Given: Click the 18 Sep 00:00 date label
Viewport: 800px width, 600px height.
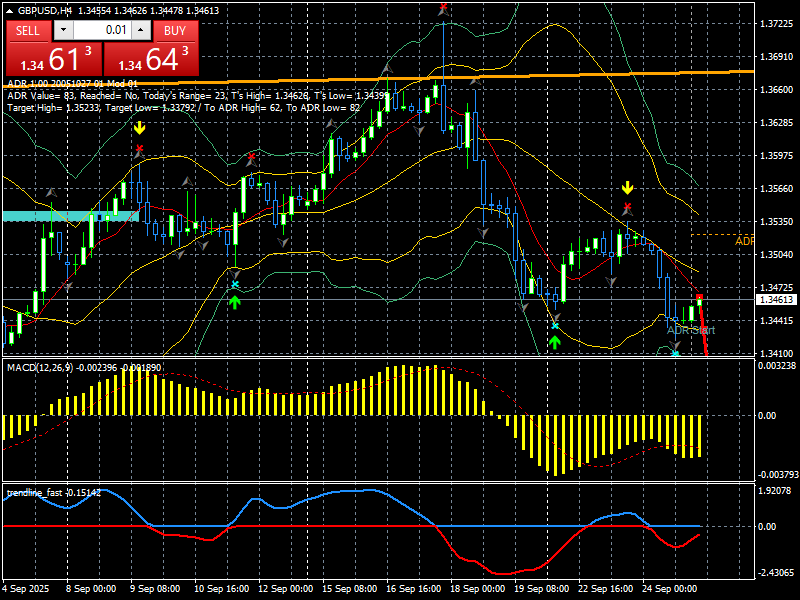Looking at the screenshot, I should 478,588.
